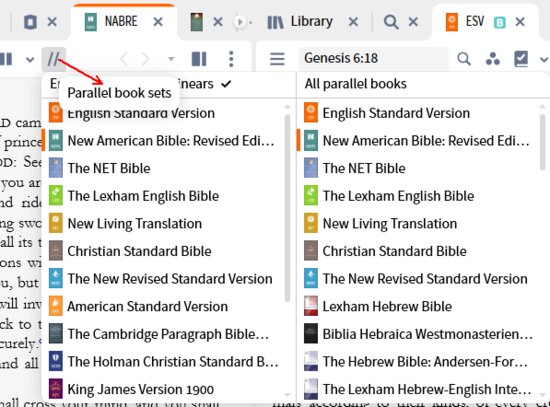Click the Genesis 6:18 reference box
Screen dimensions: 550x407
(x=374, y=58)
